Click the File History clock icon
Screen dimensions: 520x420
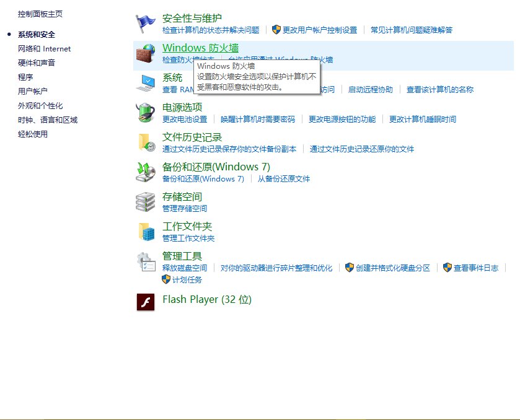(x=146, y=142)
